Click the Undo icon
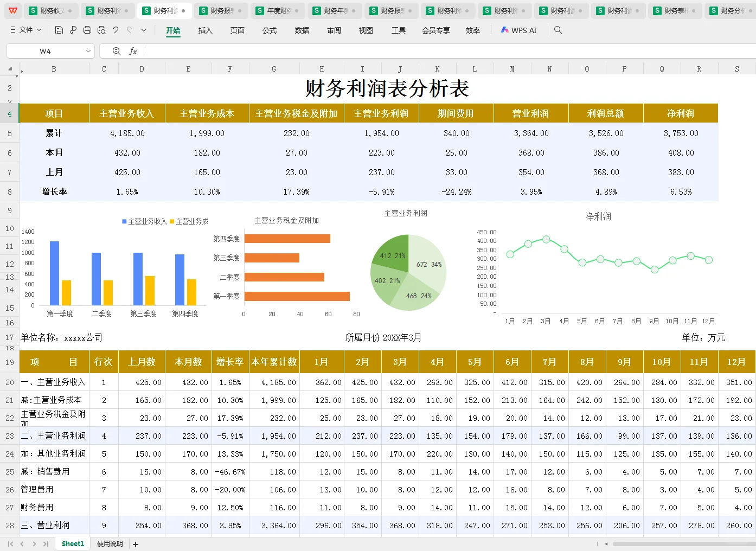The image size is (756, 551). (115, 30)
